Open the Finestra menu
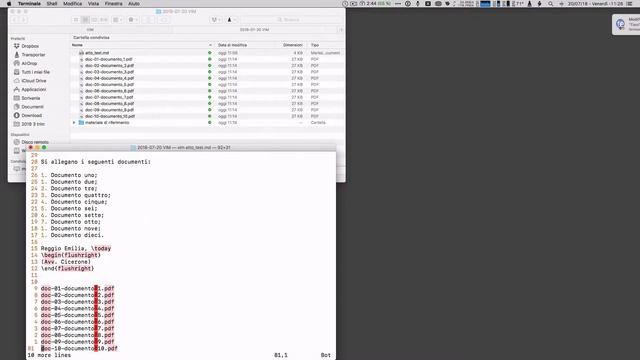 113,4
